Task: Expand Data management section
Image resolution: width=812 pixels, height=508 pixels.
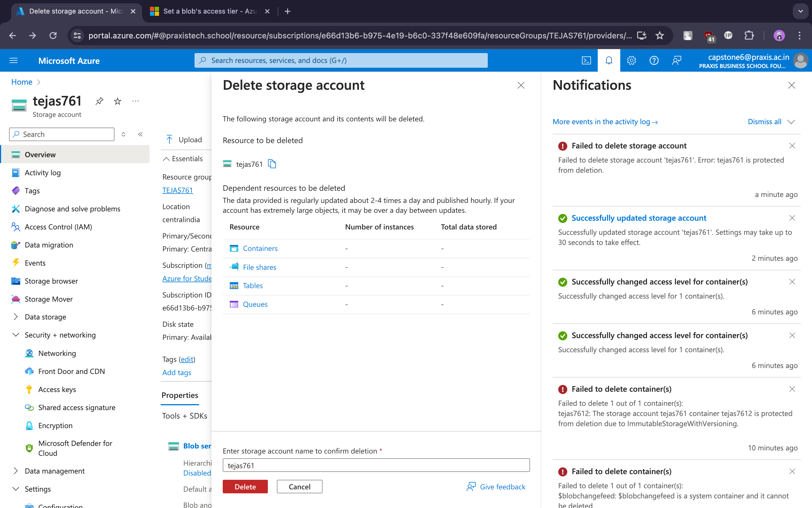Action: (16, 471)
